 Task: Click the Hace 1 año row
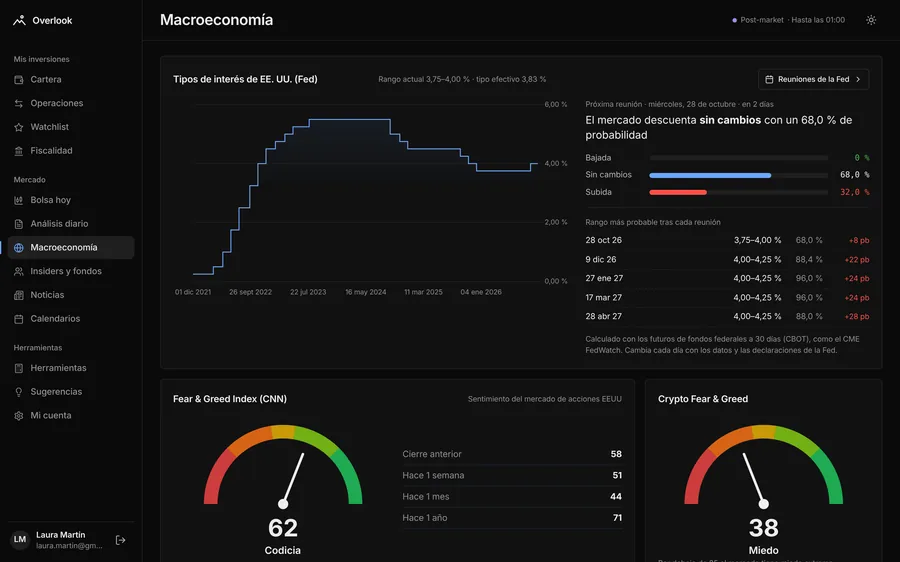tap(512, 518)
